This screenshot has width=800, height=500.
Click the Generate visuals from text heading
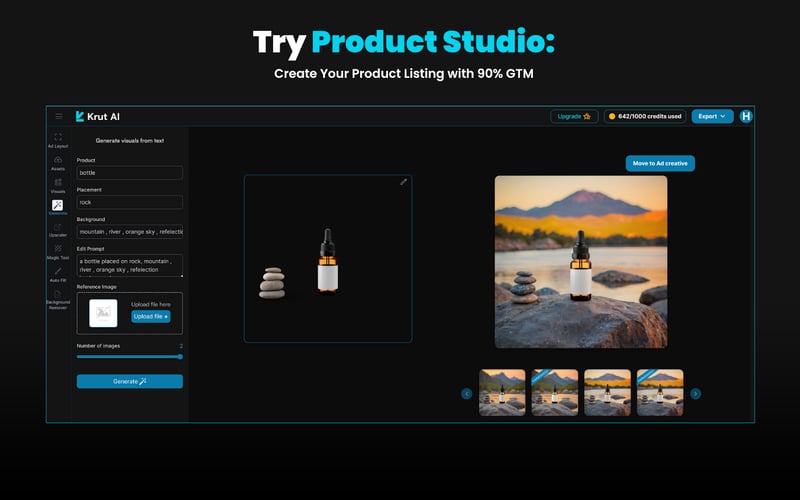click(x=130, y=140)
